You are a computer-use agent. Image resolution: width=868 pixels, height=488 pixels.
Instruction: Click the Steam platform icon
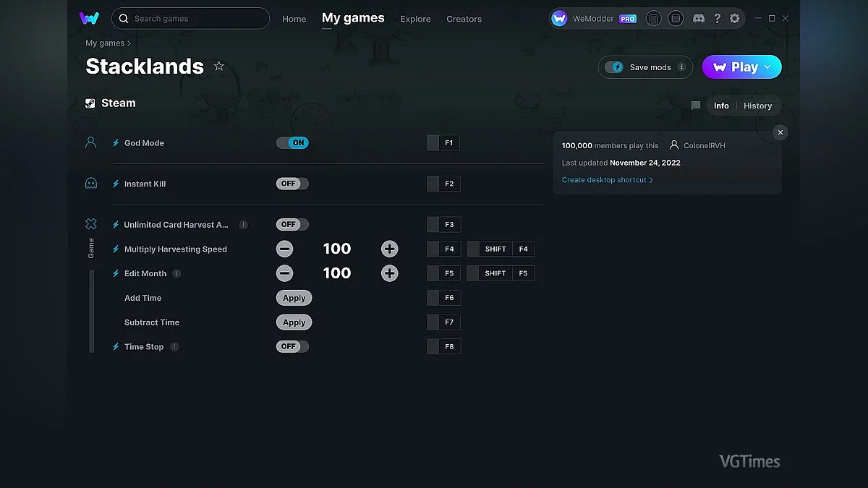[90, 103]
